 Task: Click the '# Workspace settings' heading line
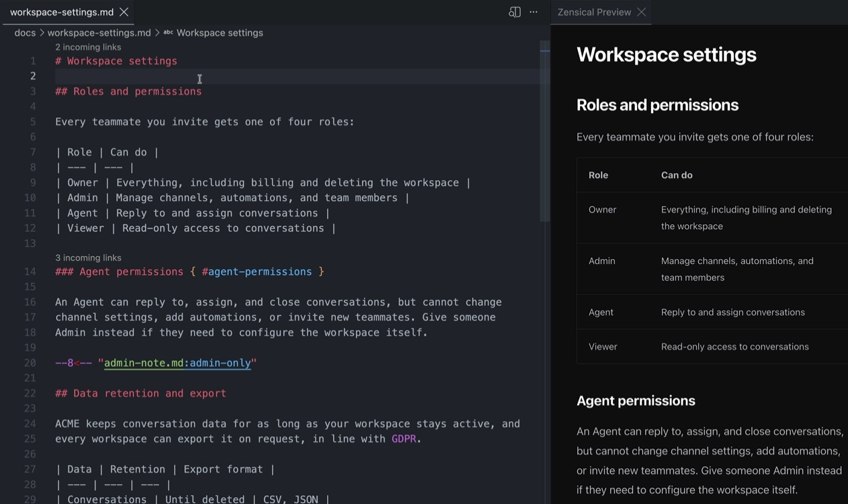click(116, 61)
